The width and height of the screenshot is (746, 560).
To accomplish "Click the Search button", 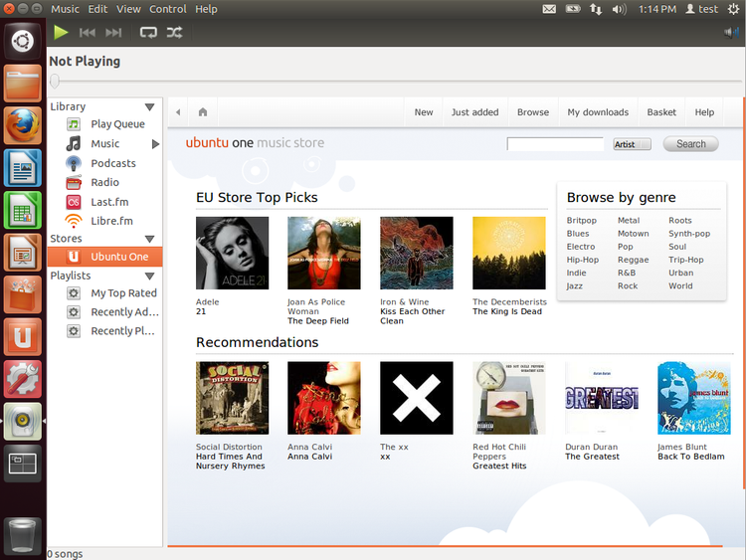I will (690, 144).
